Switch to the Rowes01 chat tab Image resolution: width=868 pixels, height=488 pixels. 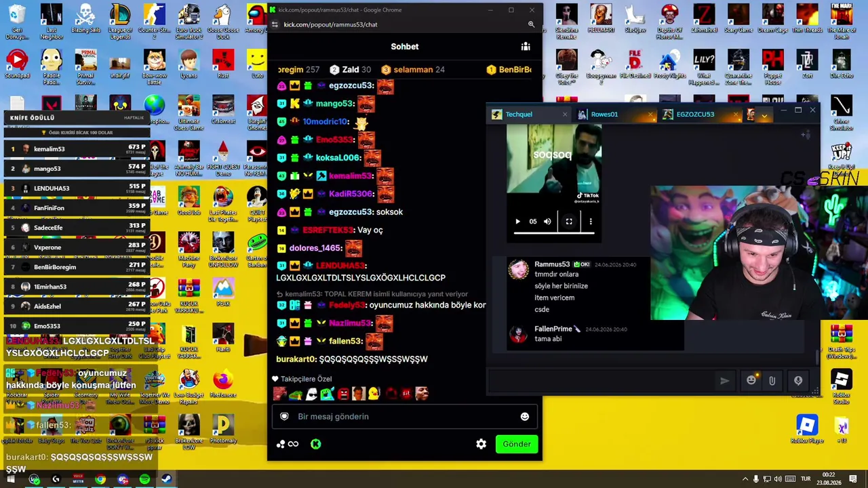[x=604, y=115]
